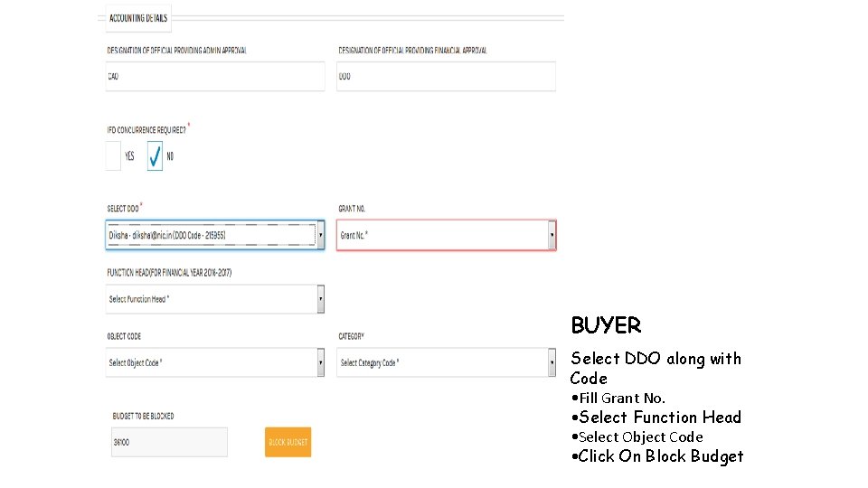The image size is (868, 488).
Task: Click the admin approval designation field
Action: click(x=215, y=77)
